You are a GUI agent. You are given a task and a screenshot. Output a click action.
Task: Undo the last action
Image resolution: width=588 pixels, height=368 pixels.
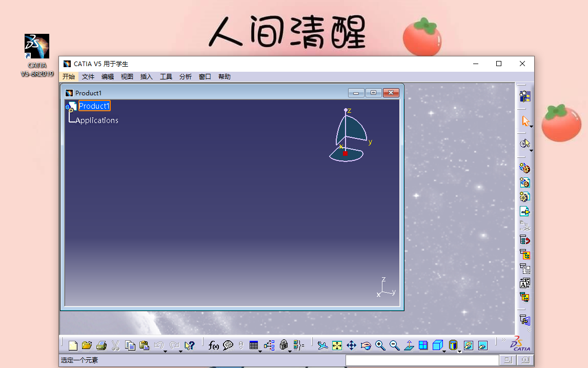(159, 345)
